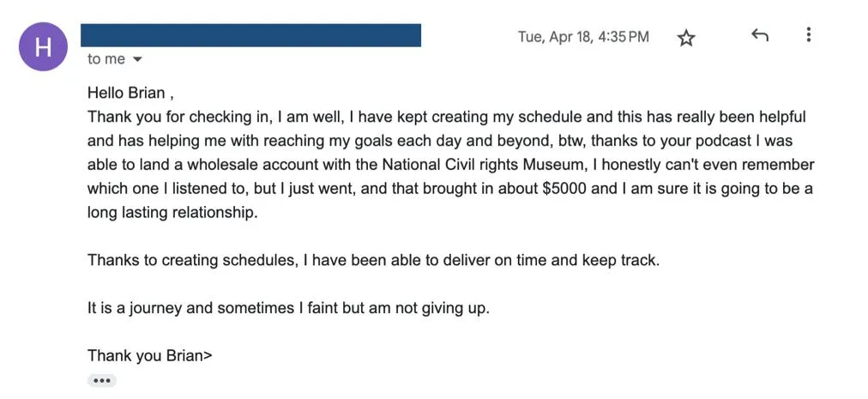Click the "Thank you Brian>" closing line

149,355
